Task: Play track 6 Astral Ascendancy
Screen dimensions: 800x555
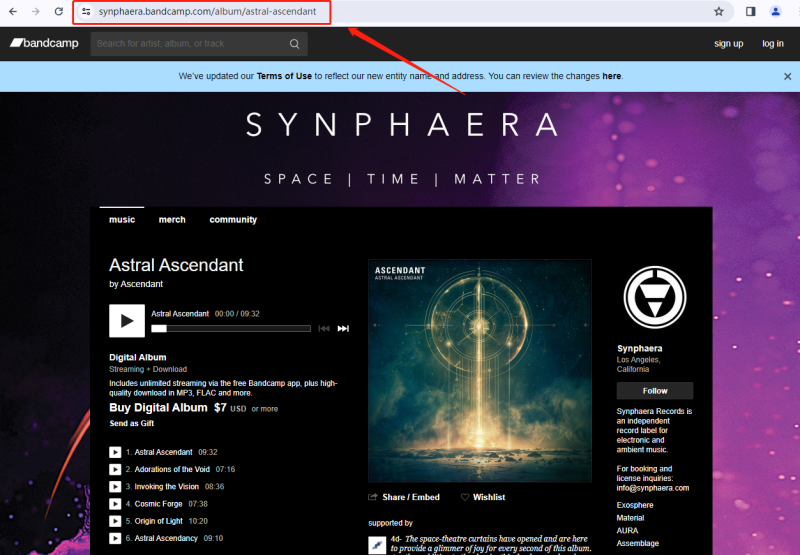Action: [115, 538]
